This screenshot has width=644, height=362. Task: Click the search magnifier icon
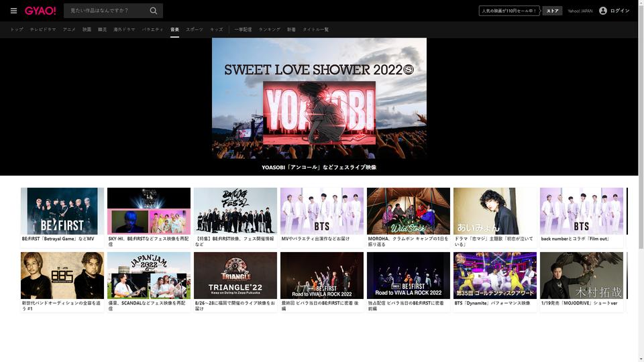pos(153,11)
